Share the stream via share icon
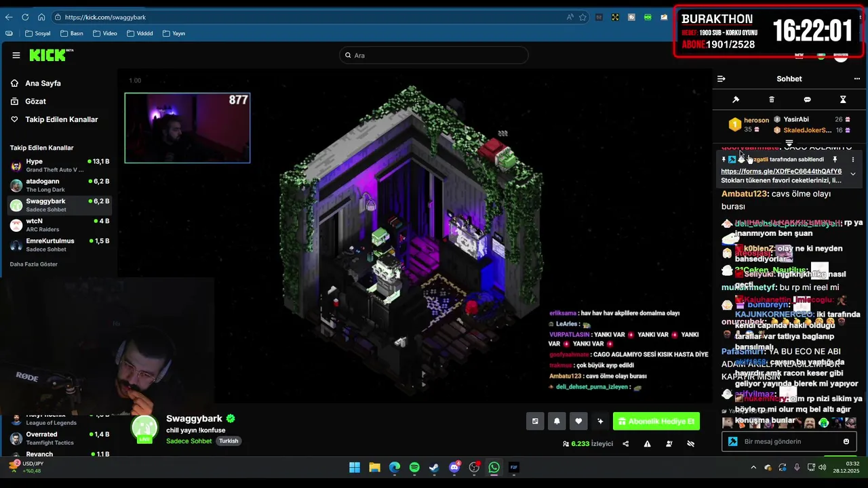This screenshot has height=488, width=868. (x=625, y=444)
